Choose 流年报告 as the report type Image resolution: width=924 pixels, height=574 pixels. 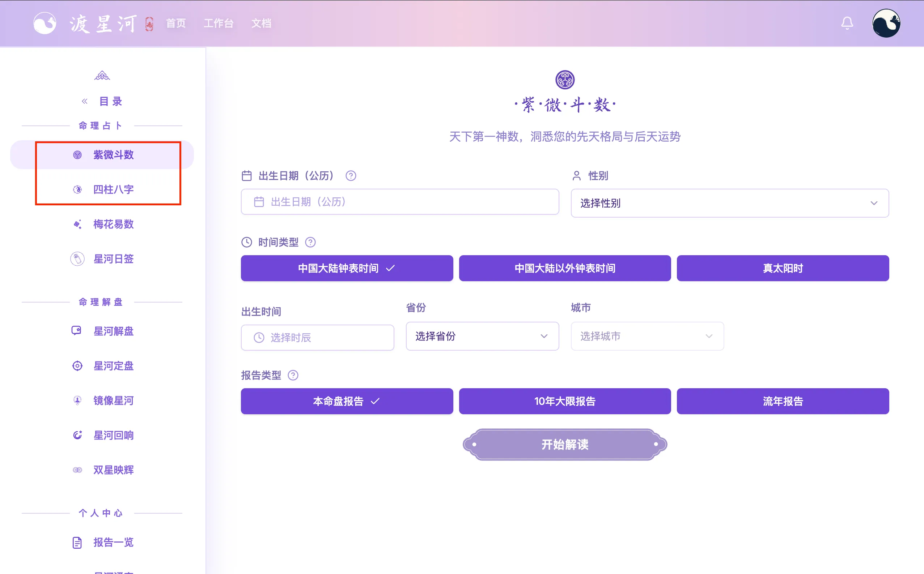point(782,401)
